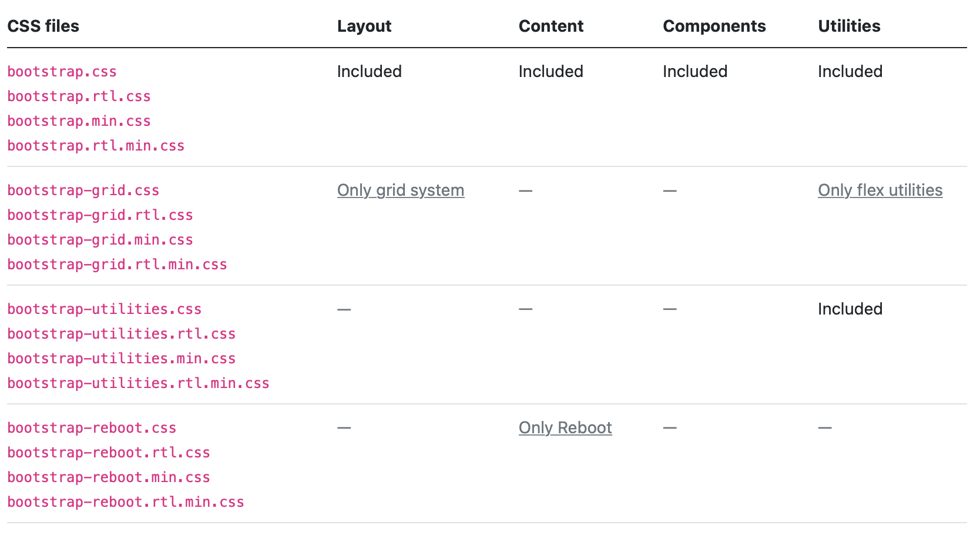This screenshot has height=535, width=980.
Task: Click the bootstrap.css file name
Action: [x=62, y=72]
